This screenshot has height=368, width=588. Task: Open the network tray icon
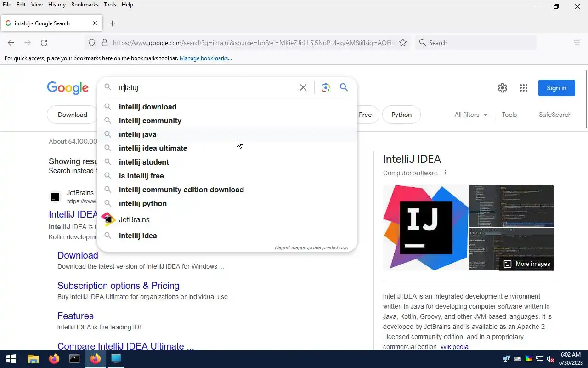pos(540,359)
